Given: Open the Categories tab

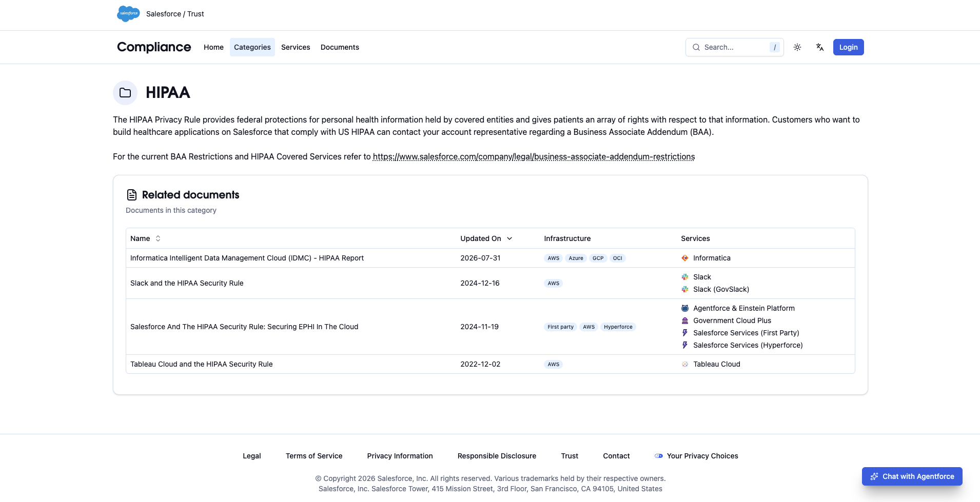Looking at the screenshot, I should point(252,47).
